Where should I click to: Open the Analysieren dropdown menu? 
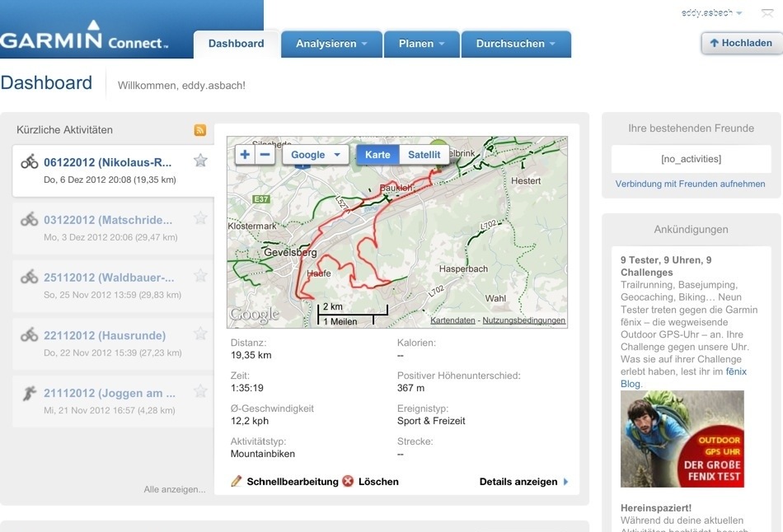pos(331,44)
